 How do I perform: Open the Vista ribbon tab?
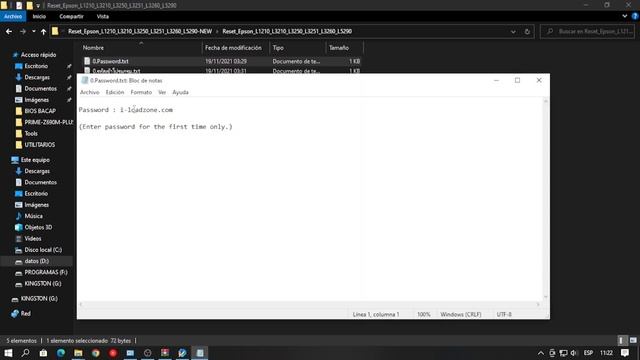(x=102, y=16)
